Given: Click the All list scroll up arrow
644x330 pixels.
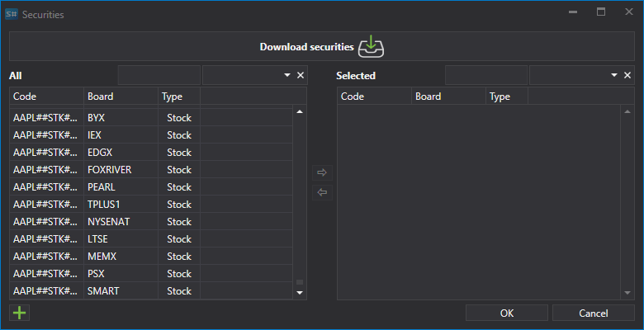Looking at the screenshot, I should pyautogui.click(x=300, y=111).
